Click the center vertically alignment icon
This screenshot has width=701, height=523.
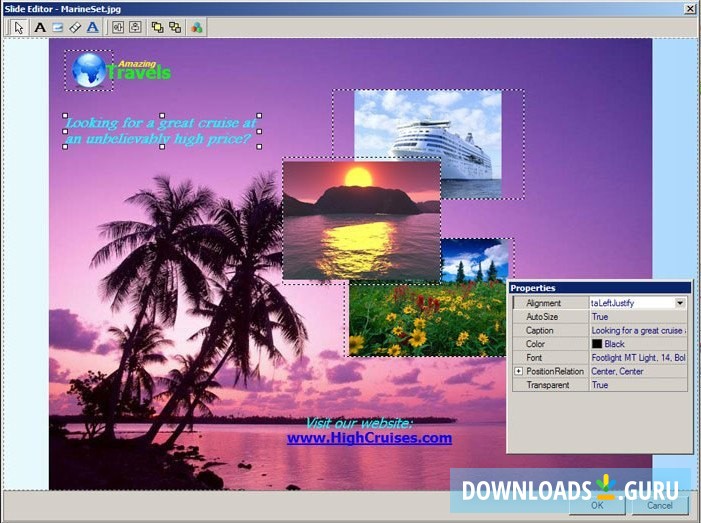point(135,28)
